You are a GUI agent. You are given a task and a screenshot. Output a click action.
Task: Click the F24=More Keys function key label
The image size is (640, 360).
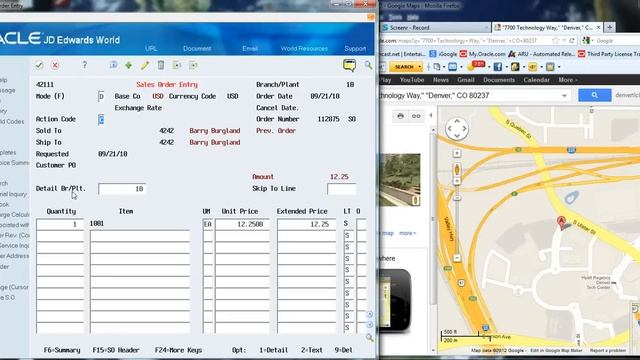tap(178, 350)
